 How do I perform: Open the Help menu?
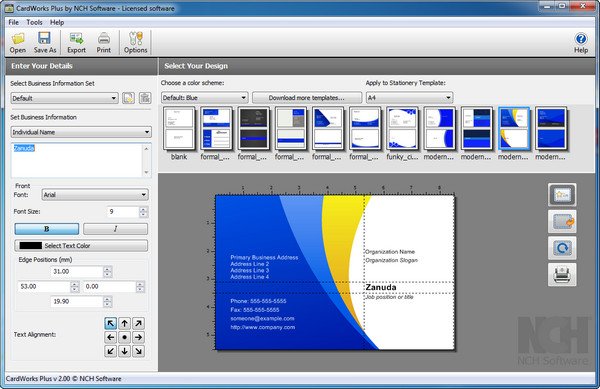coord(57,22)
